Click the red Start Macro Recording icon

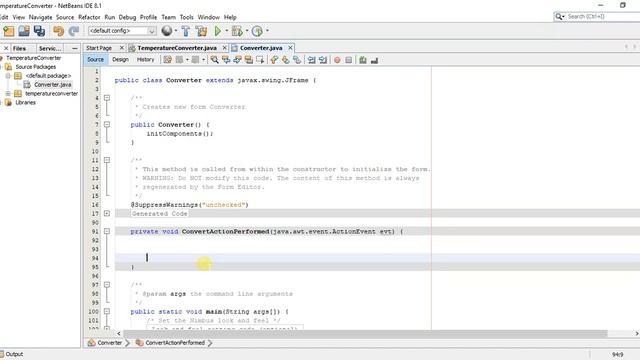pos(337,60)
